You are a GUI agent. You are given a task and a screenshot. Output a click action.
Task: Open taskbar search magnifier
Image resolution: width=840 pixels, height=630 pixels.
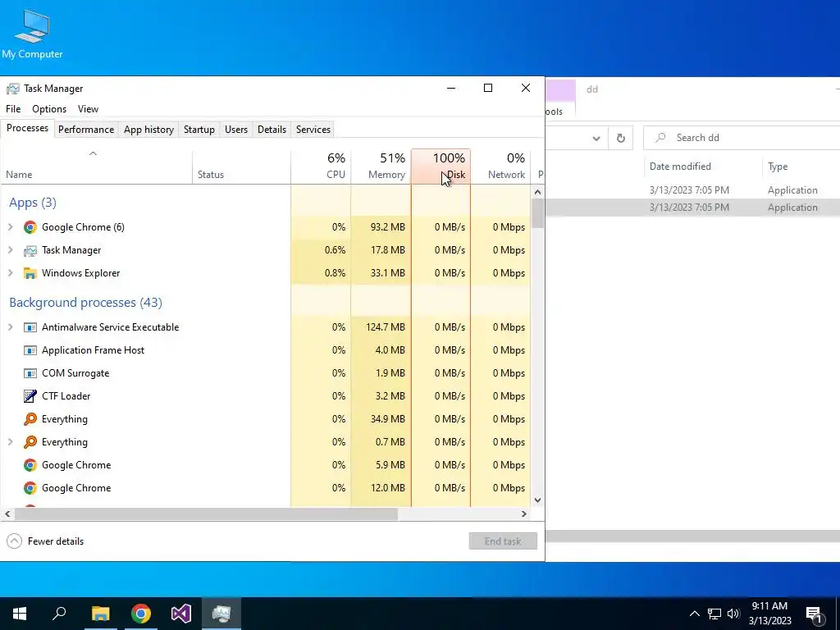pyautogui.click(x=59, y=614)
